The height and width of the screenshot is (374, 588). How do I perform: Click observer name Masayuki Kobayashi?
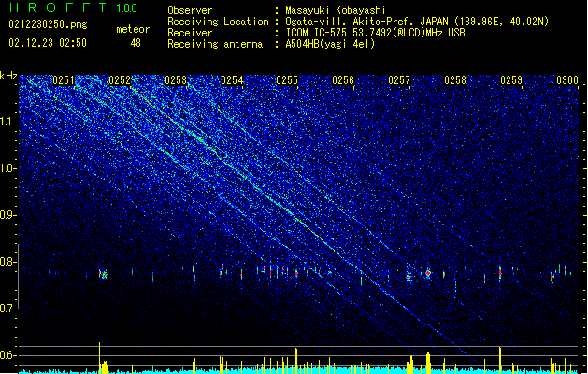336,10
